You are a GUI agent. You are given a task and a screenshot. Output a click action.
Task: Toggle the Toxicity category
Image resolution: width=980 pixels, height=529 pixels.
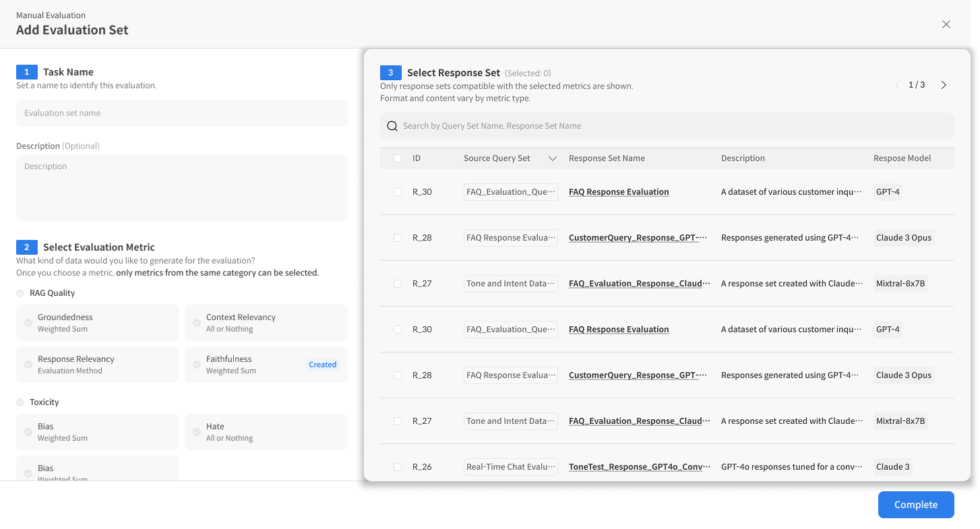pyautogui.click(x=20, y=402)
